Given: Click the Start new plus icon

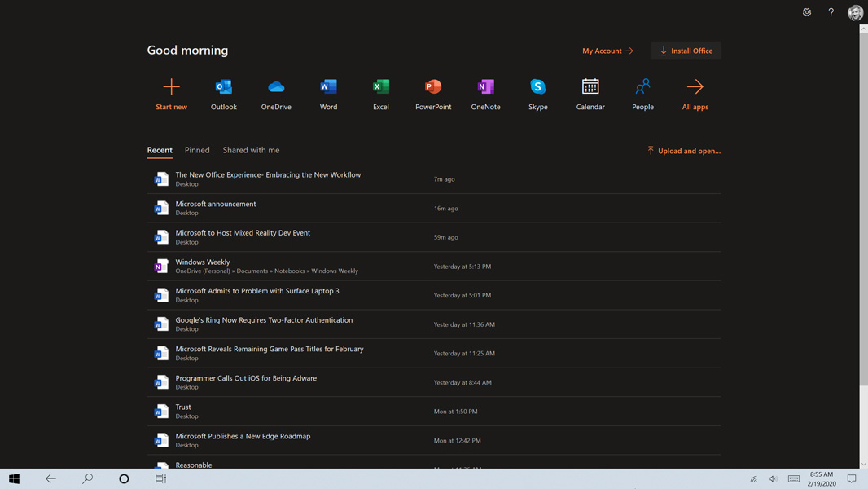Looking at the screenshot, I should pyautogui.click(x=171, y=87).
